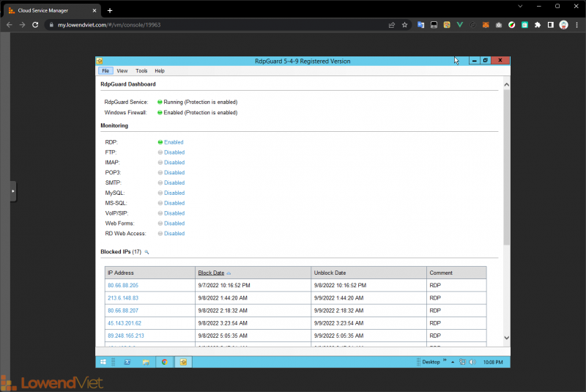Screen dimensions: 586x392
Task: Open blocked IP 213.6.148.83
Action: [x=123, y=298]
